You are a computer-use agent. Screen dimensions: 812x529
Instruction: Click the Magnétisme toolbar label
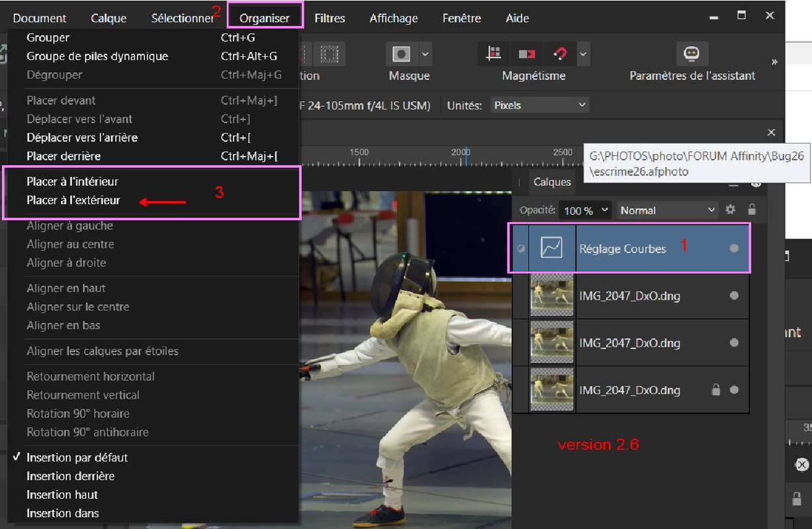click(534, 76)
